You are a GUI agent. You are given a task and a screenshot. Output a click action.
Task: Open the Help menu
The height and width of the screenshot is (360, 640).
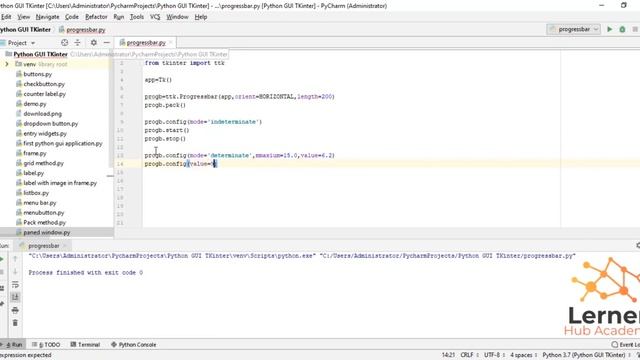(201, 17)
